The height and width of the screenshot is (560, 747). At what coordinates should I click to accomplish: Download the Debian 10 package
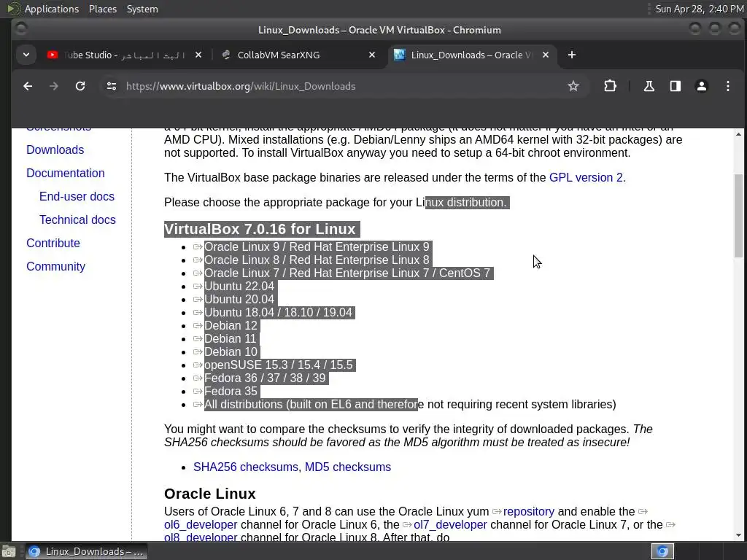(231, 352)
